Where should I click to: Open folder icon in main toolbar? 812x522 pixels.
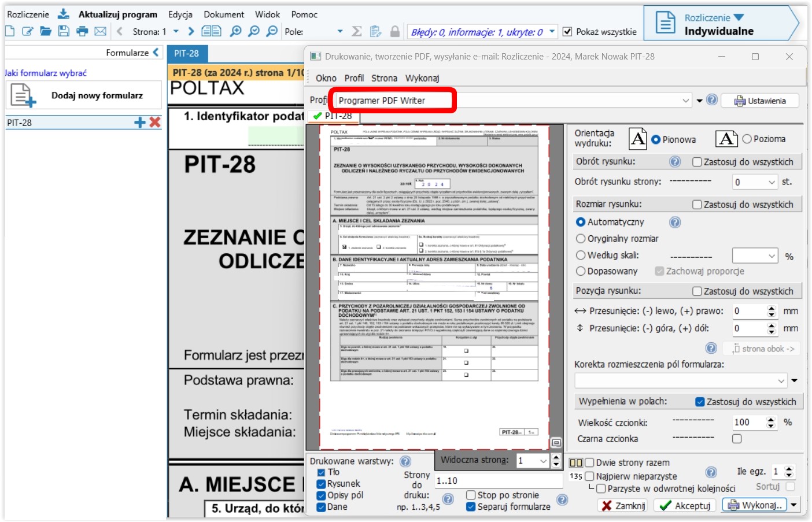click(46, 31)
